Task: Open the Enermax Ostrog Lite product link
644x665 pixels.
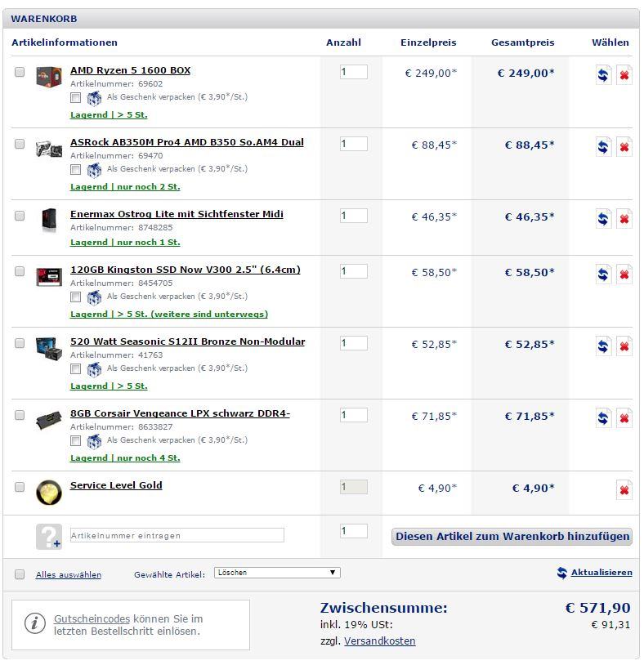Action: 177,214
